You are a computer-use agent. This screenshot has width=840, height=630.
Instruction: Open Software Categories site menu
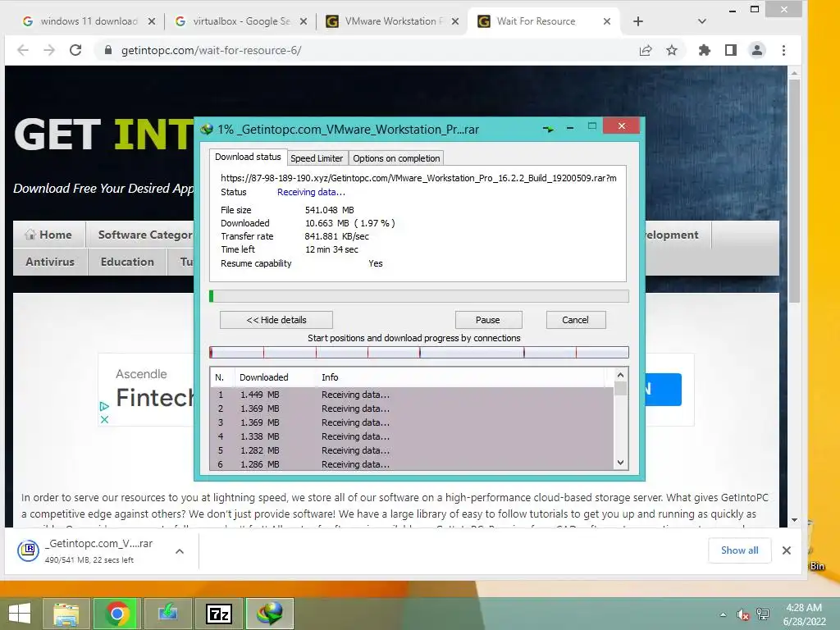point(140,235)
